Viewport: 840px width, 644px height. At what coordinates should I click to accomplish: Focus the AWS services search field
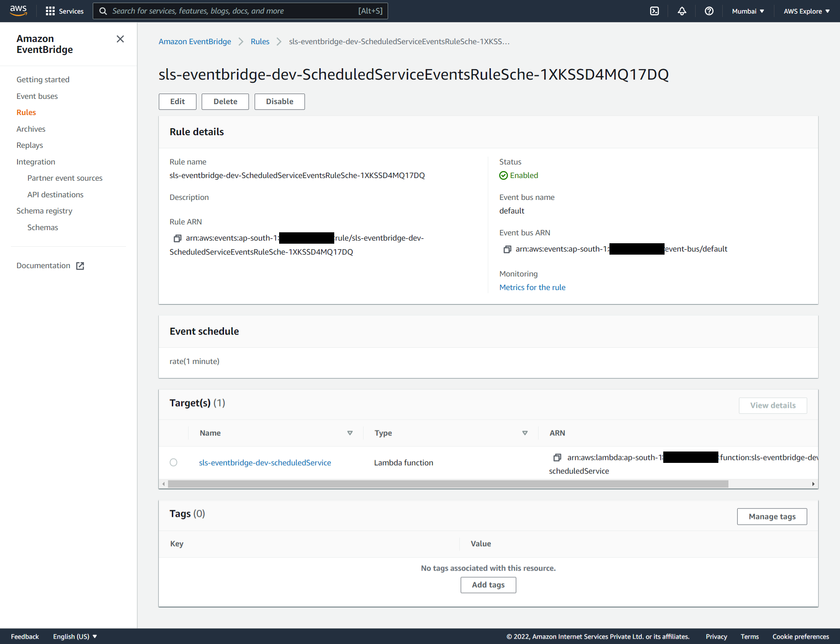pos(240,11)
